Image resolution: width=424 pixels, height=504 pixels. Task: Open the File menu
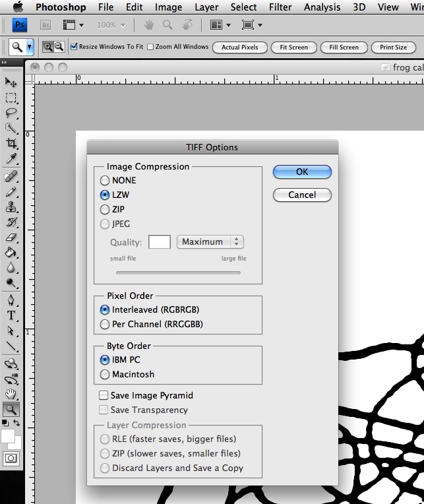tap(106, 7)
